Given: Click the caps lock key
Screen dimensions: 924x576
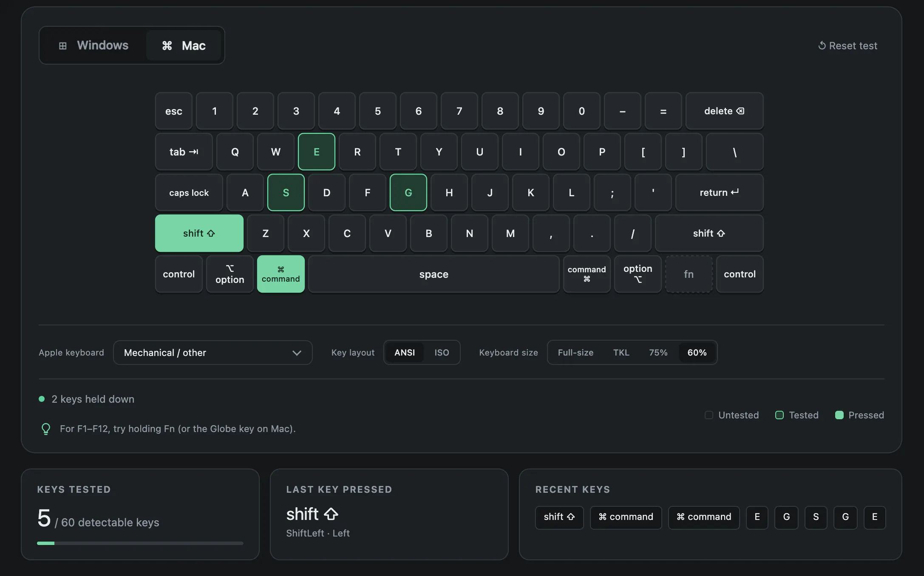Looking at the screenshot, I should point(189,192).
